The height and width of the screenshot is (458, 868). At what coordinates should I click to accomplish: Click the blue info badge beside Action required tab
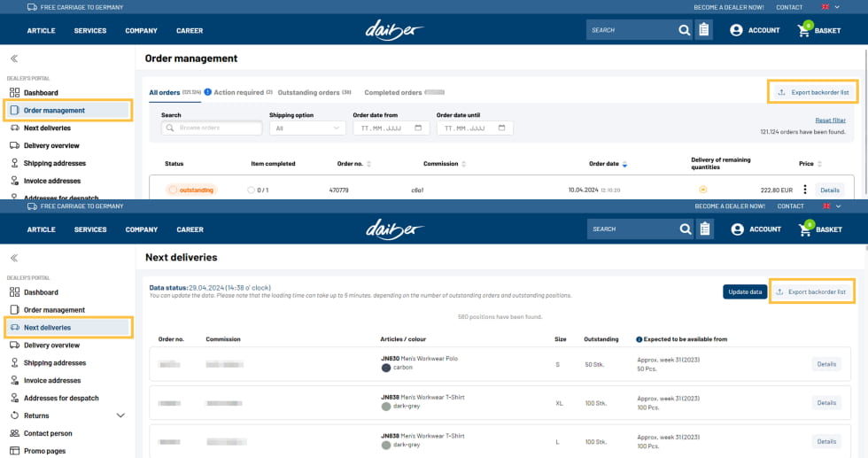pos(207,92)
